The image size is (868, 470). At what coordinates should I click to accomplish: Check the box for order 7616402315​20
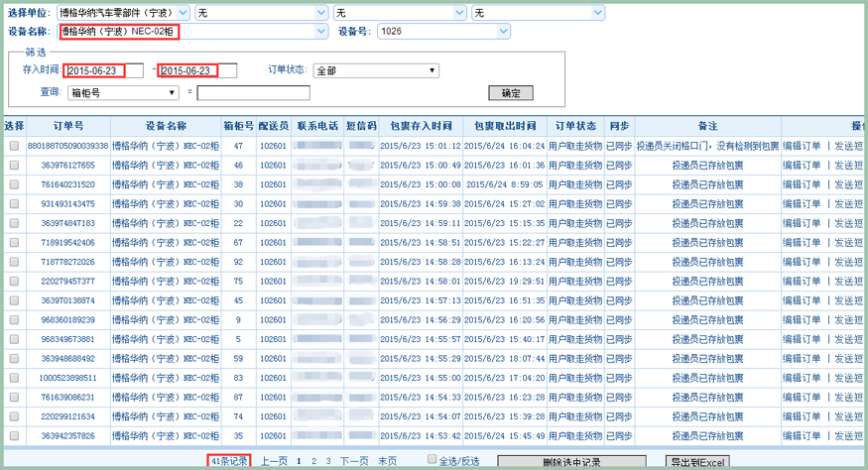coord(14,185)
